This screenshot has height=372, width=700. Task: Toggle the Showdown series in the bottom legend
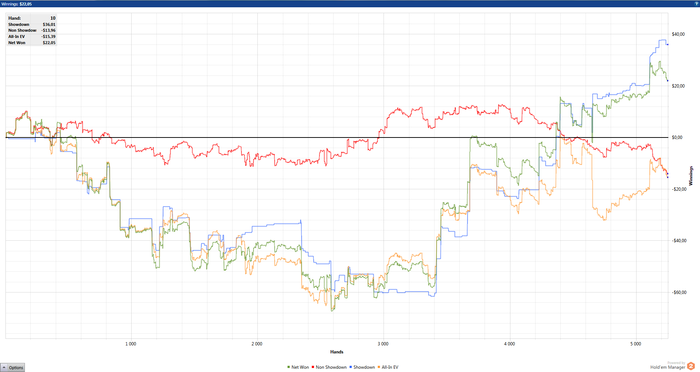362,367
